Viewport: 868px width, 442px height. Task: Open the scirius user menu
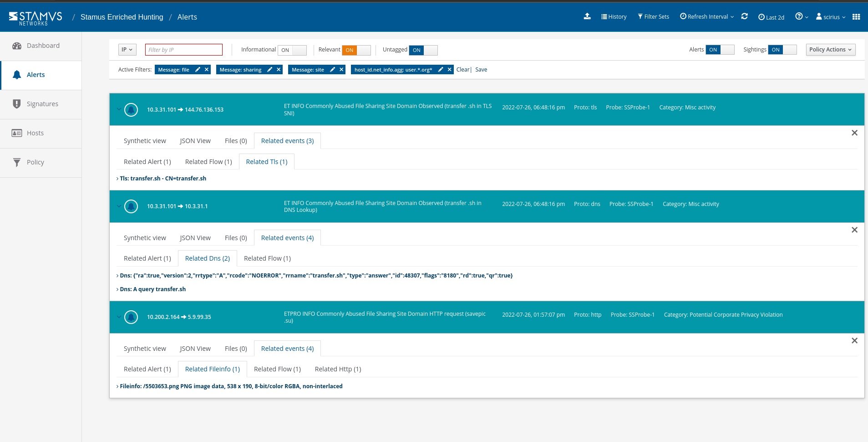[831, 17]
